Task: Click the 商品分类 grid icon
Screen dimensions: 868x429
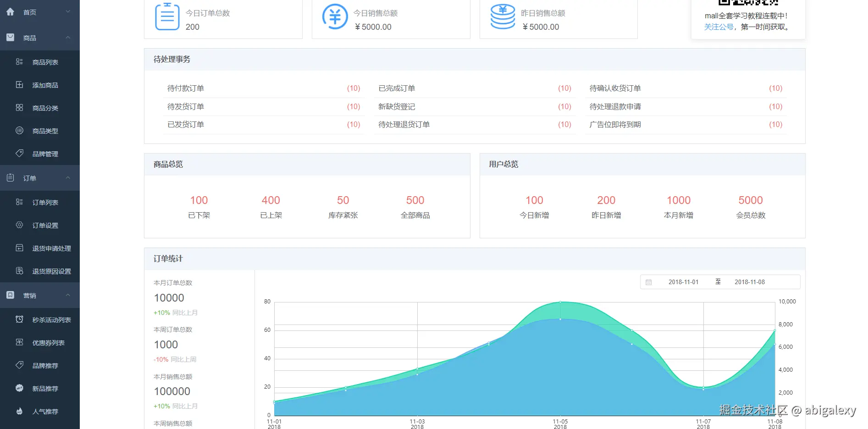Action: pyautogui.click(x=19, y=108)
